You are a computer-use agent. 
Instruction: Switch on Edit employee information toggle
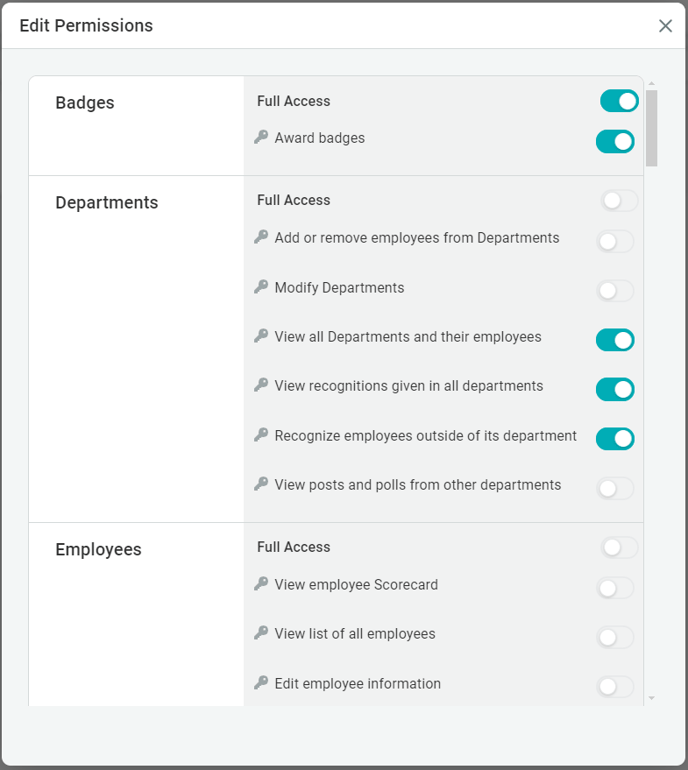click(615, 687)
